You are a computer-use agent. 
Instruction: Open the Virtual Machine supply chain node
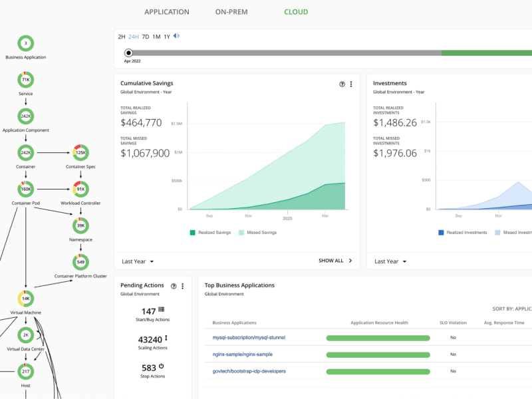25,299
